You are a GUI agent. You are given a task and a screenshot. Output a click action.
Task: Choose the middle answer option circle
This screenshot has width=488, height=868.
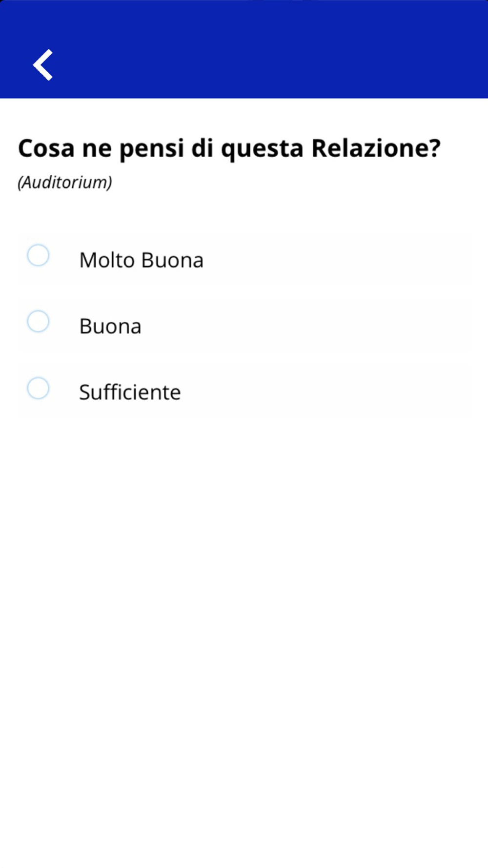click(x=38, y=322)
